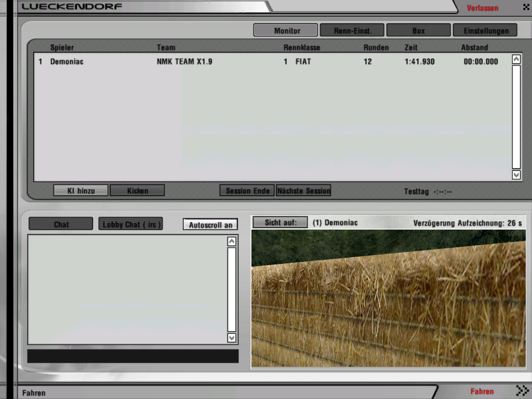The width and height of the screenshot is (532, 399).
Task: Click the Nächste Session button
Action: point(303,191)
